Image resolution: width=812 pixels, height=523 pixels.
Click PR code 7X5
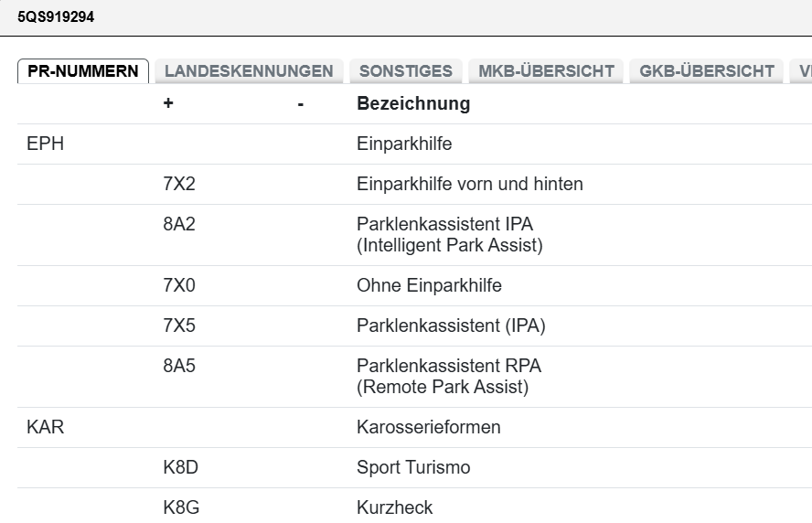(x=179, y=326)
